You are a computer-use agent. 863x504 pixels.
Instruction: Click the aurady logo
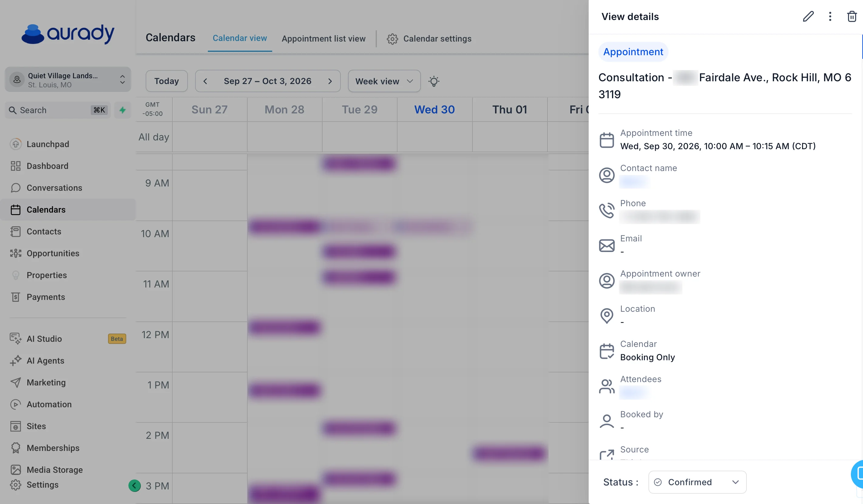pos(68,34)
